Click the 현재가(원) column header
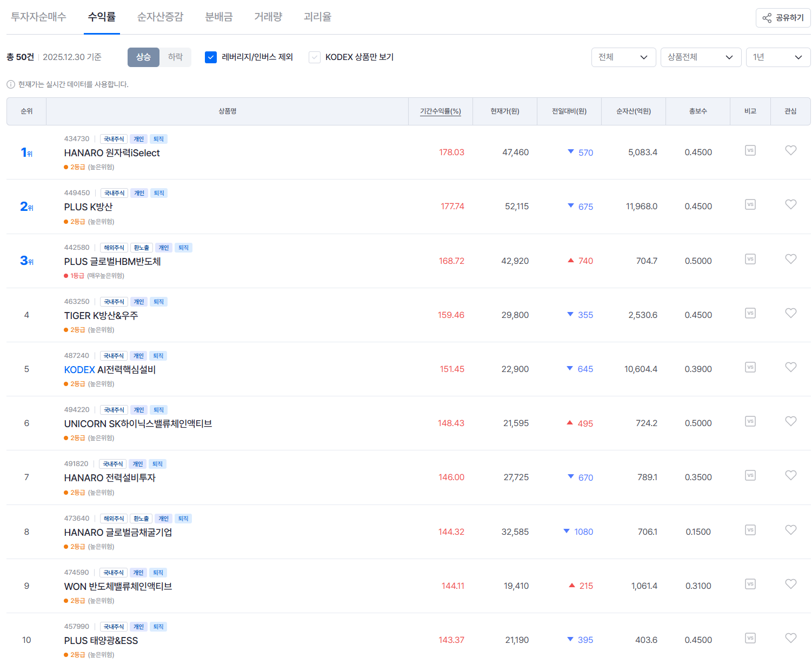 505,111
